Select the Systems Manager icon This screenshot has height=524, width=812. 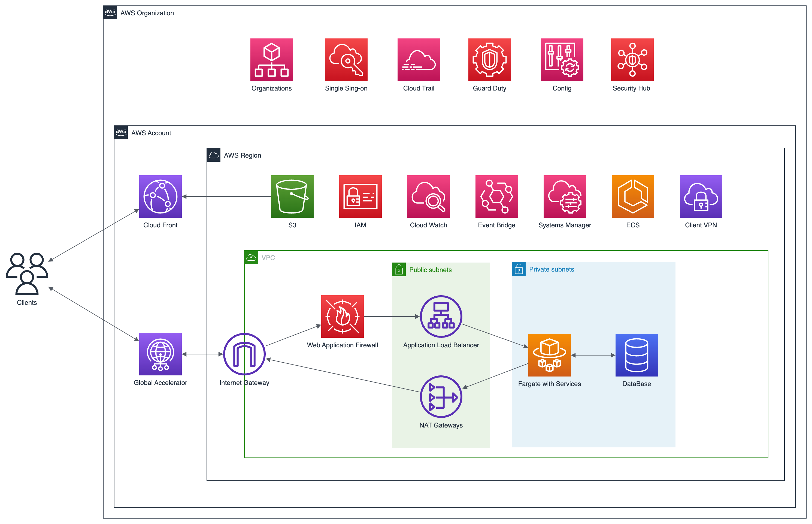click(565, 196)
